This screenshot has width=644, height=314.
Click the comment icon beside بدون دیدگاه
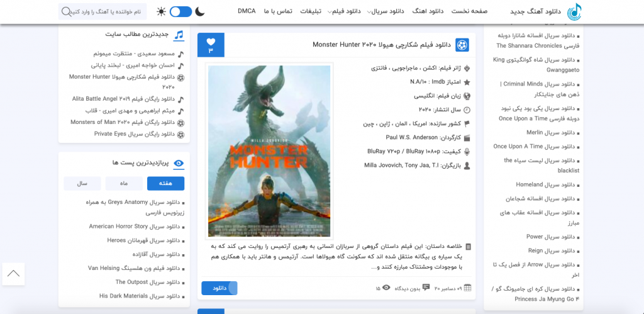coord(426,287)
